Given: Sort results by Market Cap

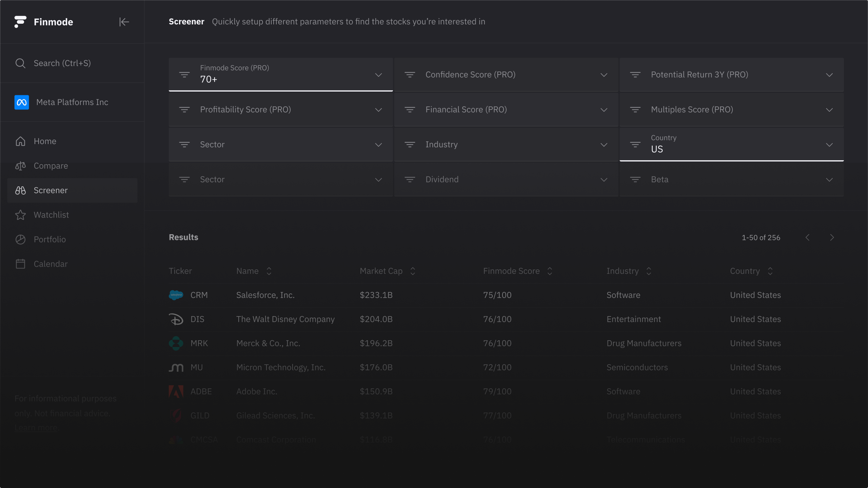Looking at the screenshot, I should (x=412, y=271).
